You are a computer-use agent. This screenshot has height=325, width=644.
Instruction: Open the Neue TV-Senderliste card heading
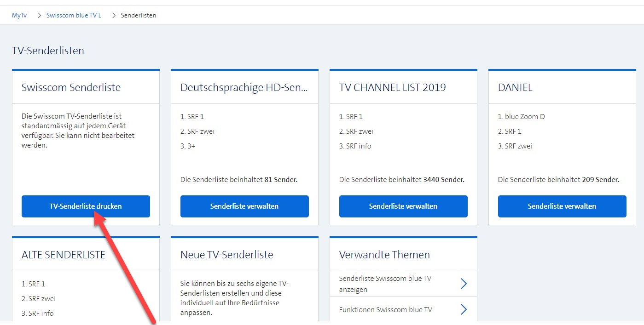(x=227, y=255)
